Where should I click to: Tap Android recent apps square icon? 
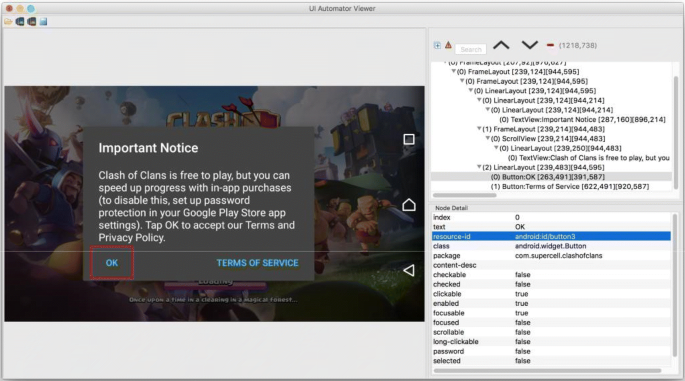click(x=409, y=139)
